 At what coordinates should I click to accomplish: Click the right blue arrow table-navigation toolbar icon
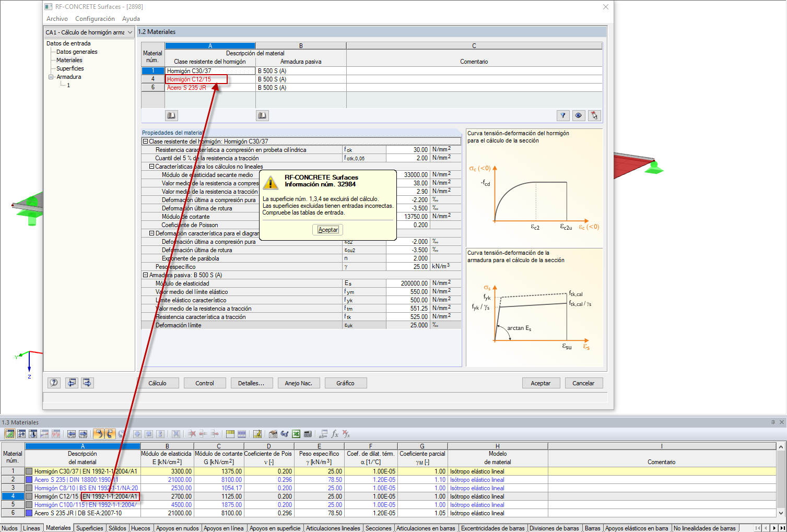coord(83,434)
